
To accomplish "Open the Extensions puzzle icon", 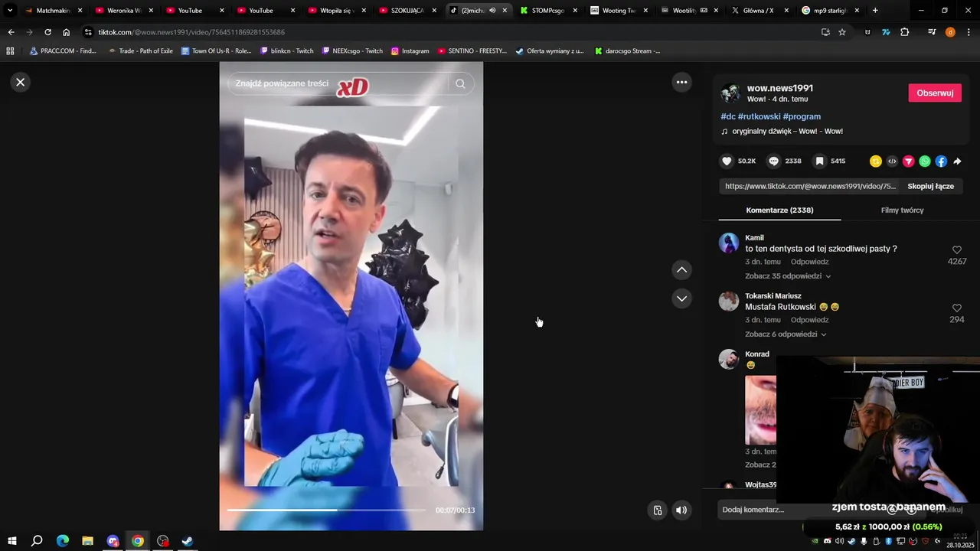I will [905, 32].
